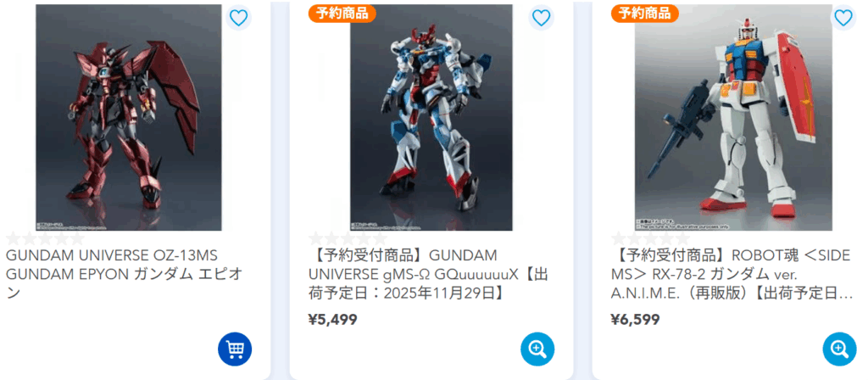
Task: Toggle heart icon on RX-78-2 Gundam card
Action: click(x=843, y=19)
